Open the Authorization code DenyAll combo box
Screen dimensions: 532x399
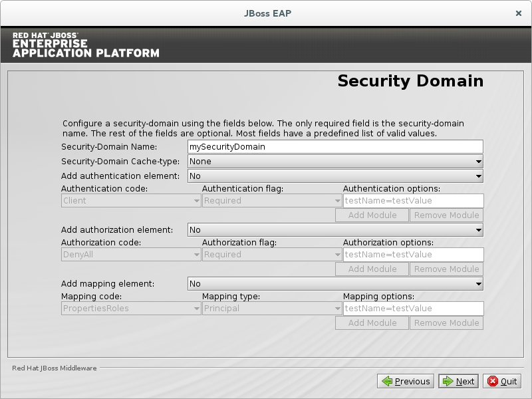coord(130,255)
